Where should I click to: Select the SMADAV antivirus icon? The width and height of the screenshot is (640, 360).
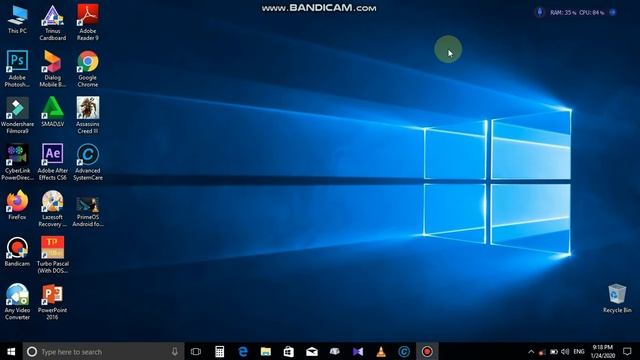[x=53, y=112]
